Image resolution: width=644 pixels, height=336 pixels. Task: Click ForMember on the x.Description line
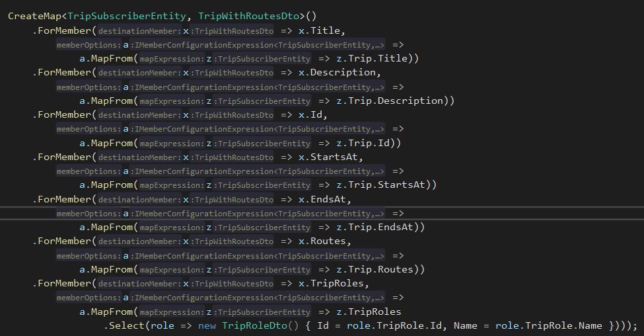(65, 72)
